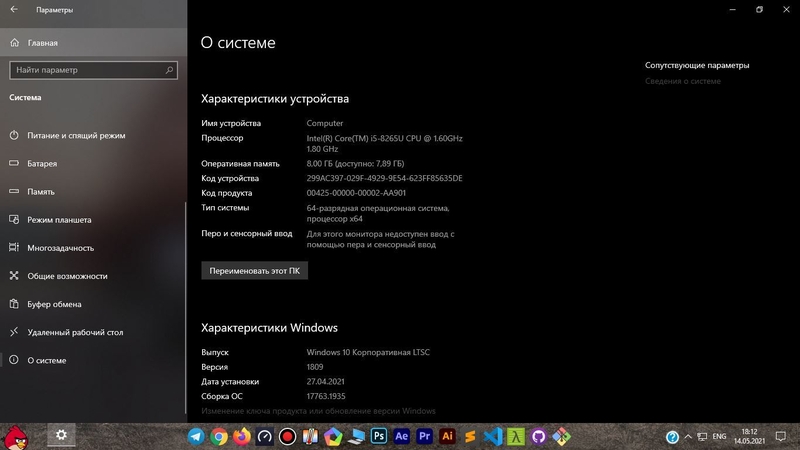Select the Intel Core i5-8265U processor text

click(384, 143)
